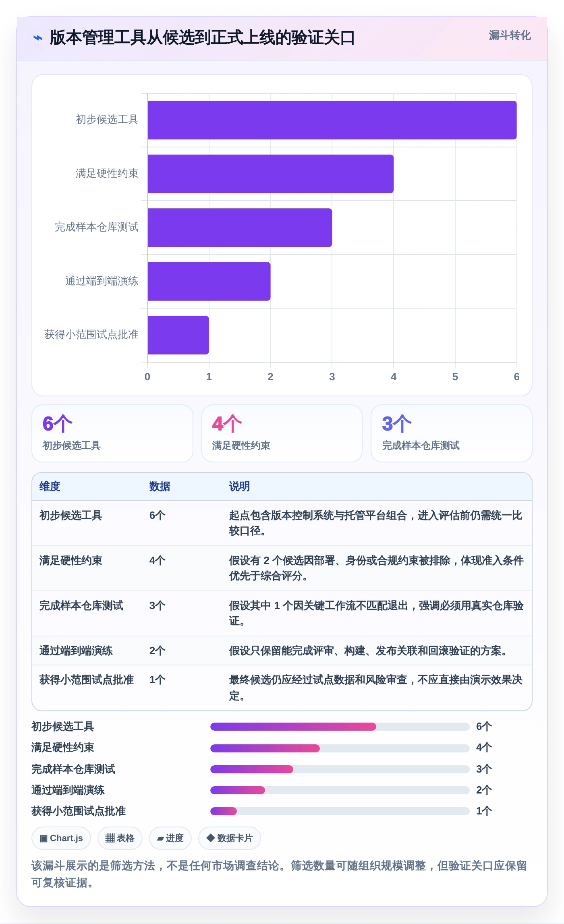Click the 6个 value in the table
The width and height of the screenshot is (564, 924).
point(158,516)
